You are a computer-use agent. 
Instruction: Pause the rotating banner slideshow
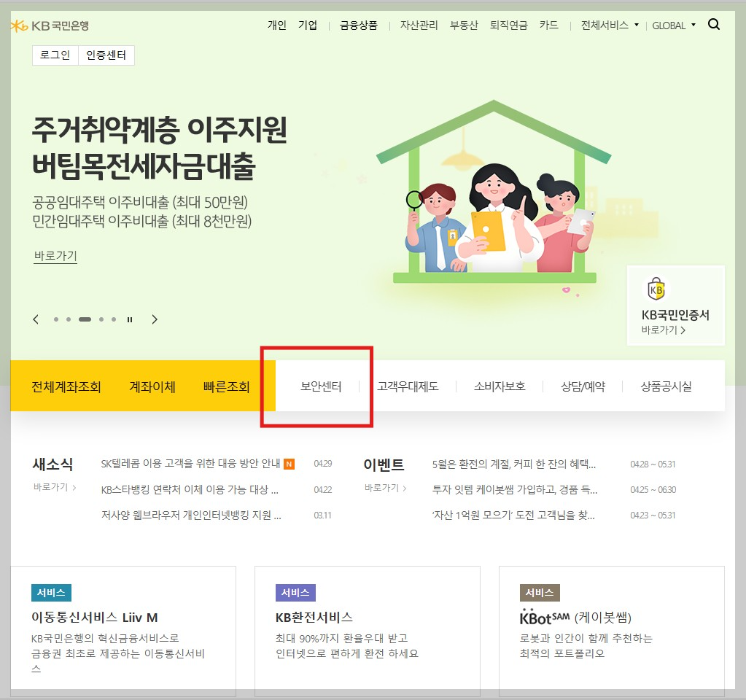click(129, 319)
